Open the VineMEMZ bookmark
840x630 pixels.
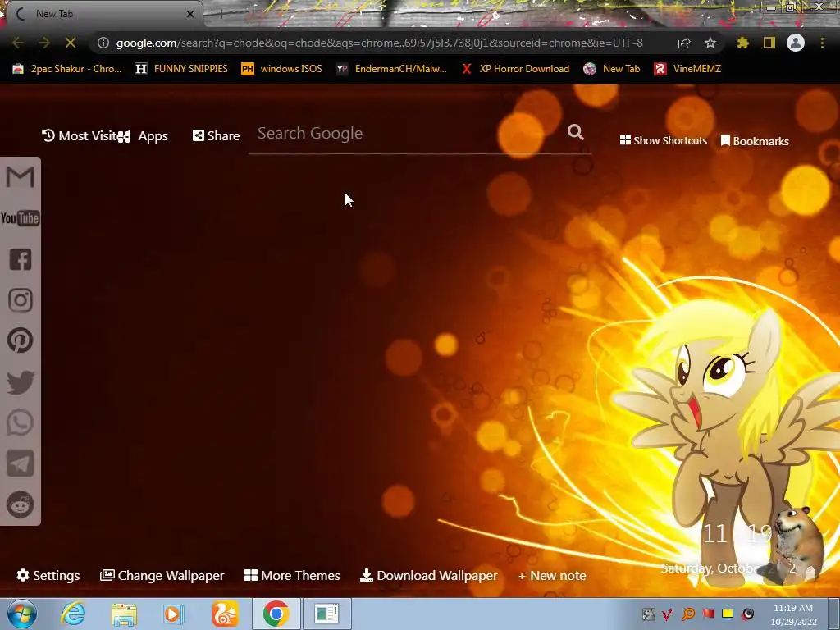click(687, 69)
